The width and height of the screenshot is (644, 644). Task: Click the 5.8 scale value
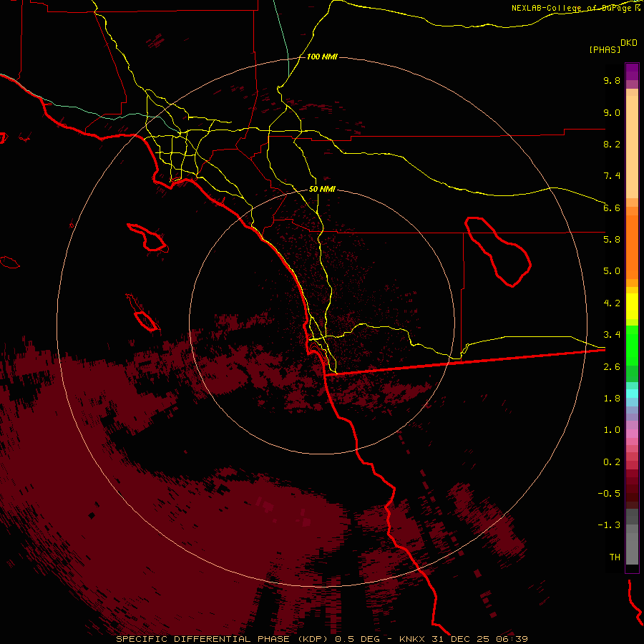click(x=612, y=240)
